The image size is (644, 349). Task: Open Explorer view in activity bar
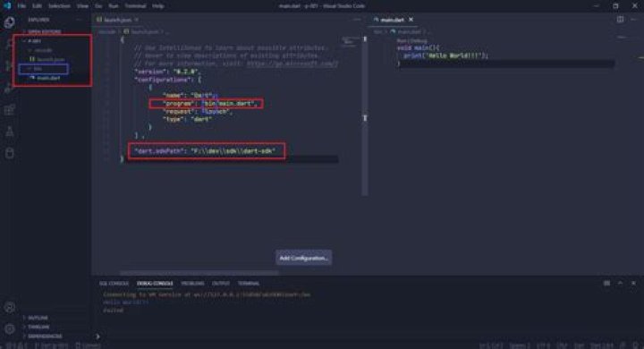10,22
